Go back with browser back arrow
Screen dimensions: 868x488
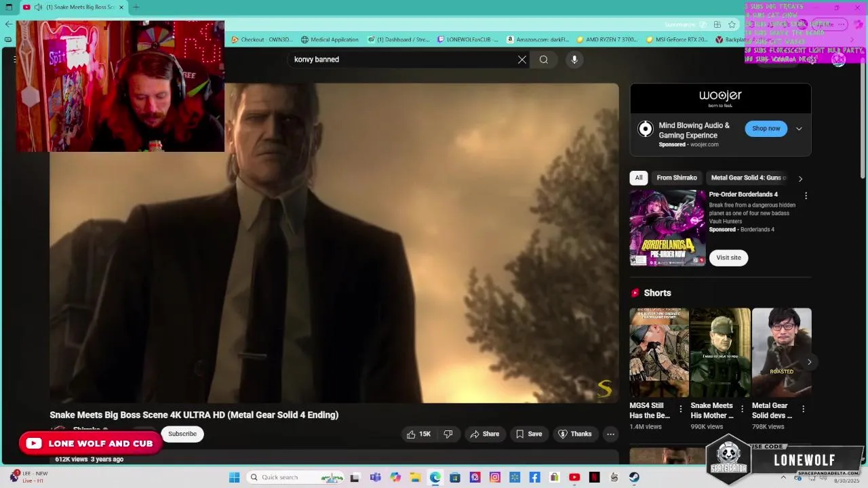point(8,24)
